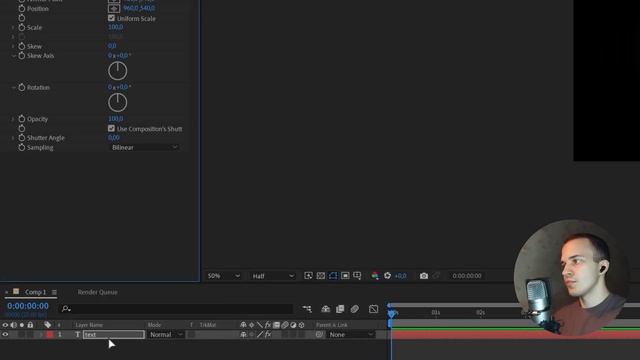Expand the Shutter Angle property
Viewport: 640px width, 360px height.
click(x=13, y=138)
